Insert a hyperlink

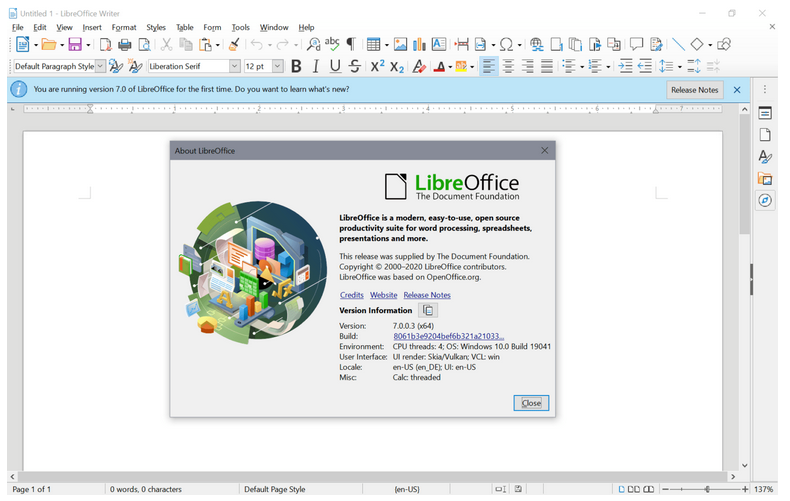pyautogui.click(x=537, y=44)
